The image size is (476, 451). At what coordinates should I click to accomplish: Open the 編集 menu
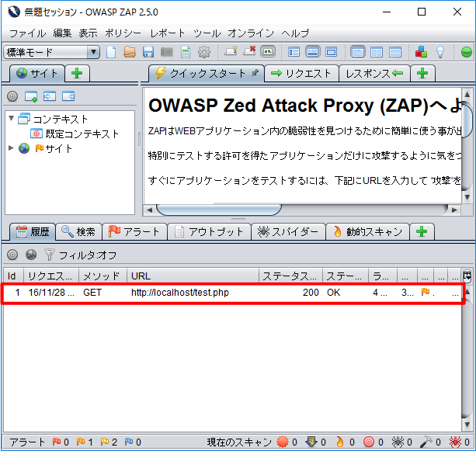62,33
